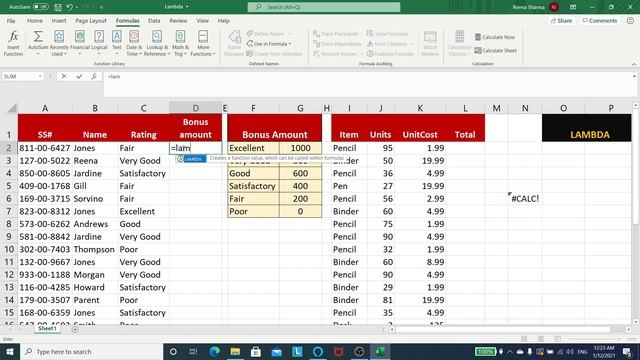Select the Sheet1 tab
Screen dimensions: 640x360
click(x=47, y=329)
